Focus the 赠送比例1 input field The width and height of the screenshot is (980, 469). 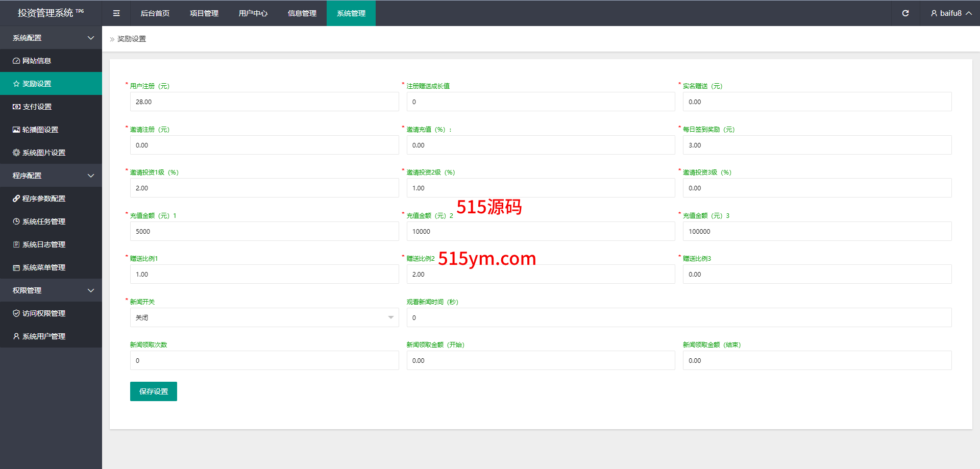[264, 274]
